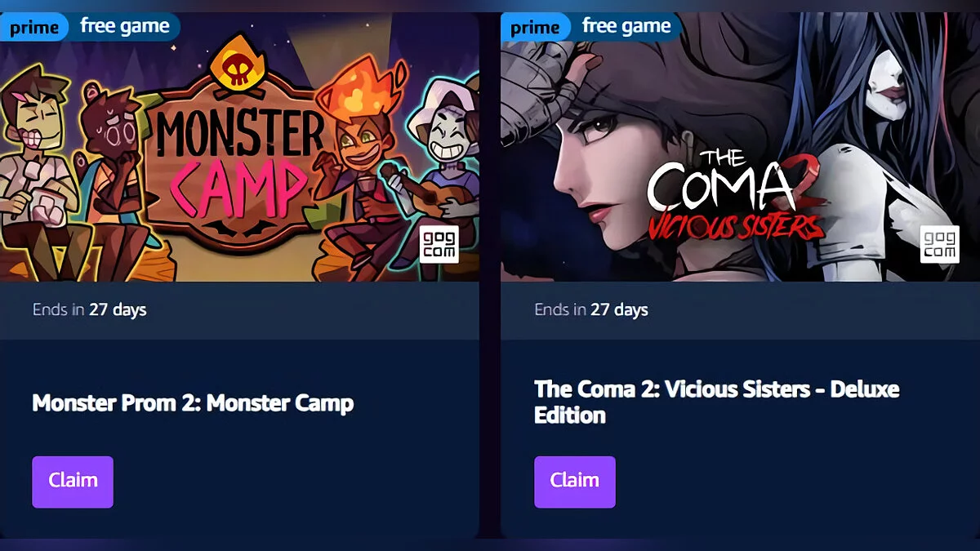Click The Coma 2 Vicious Sisters logo on artwork
The image size is (980, 551).
pos(735,194)
